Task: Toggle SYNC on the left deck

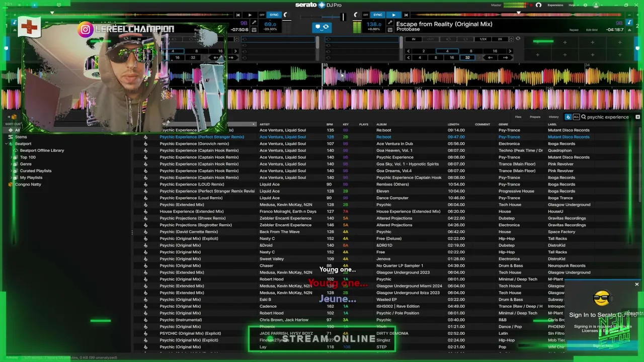Action: tap(274, 15)
